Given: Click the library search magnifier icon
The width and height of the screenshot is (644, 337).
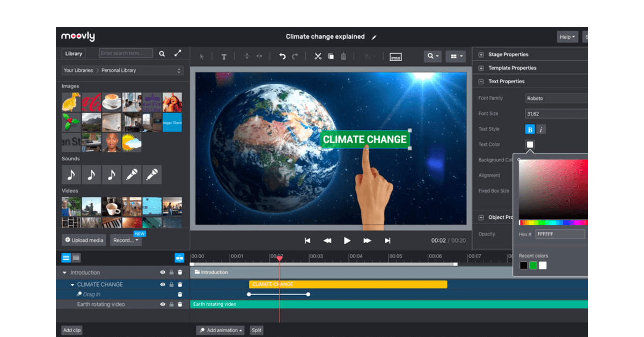Looking at the screenshot, I should click(x=162, y=53).
